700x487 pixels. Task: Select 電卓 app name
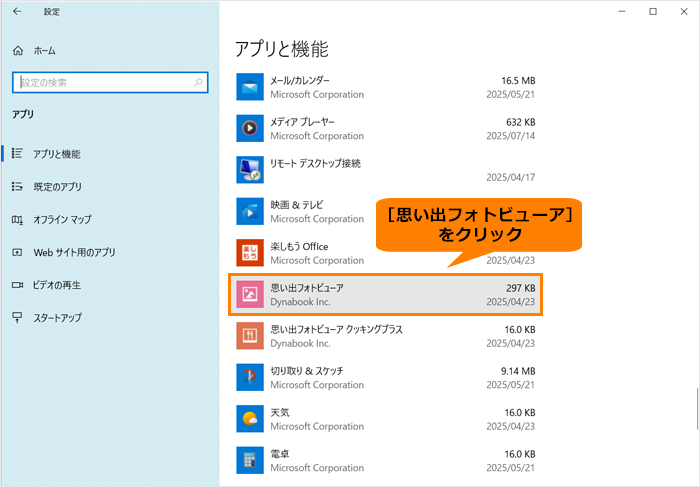point(280,454)
